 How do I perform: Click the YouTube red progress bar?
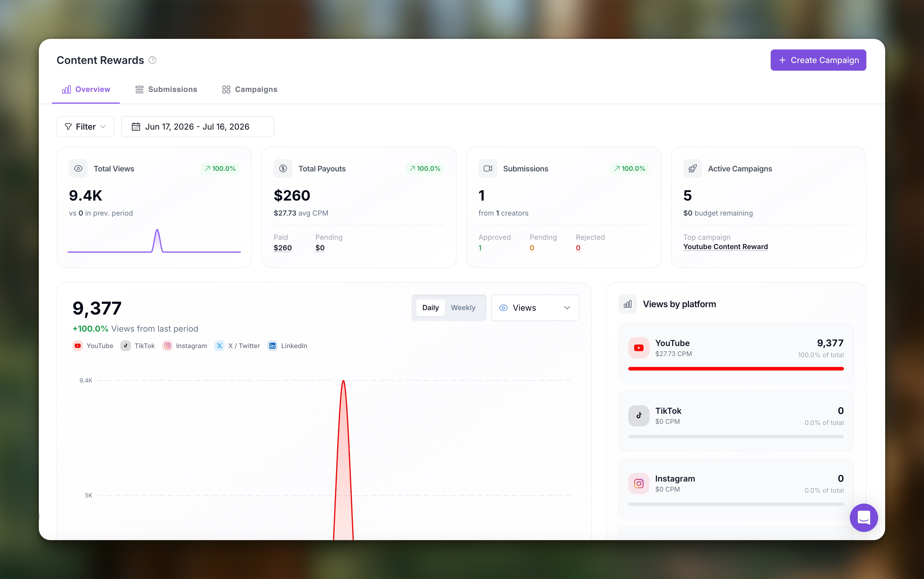(x=736, y=368)
